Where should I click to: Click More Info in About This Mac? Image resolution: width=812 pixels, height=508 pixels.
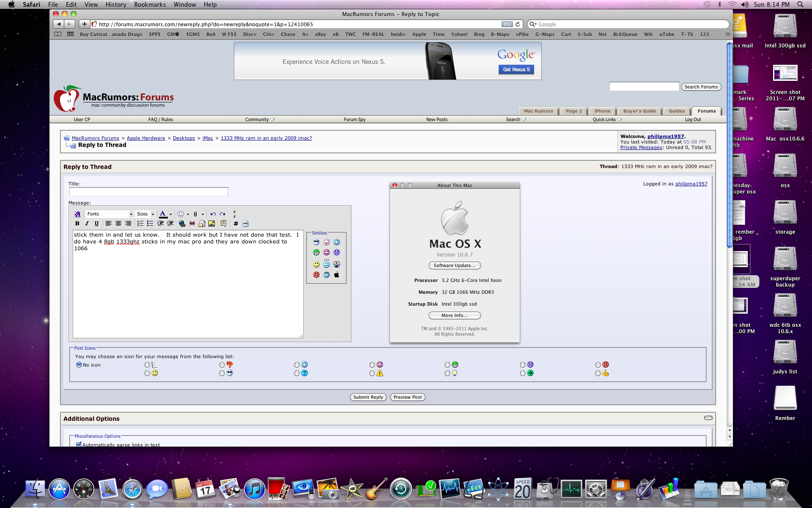tap(455, 315)
